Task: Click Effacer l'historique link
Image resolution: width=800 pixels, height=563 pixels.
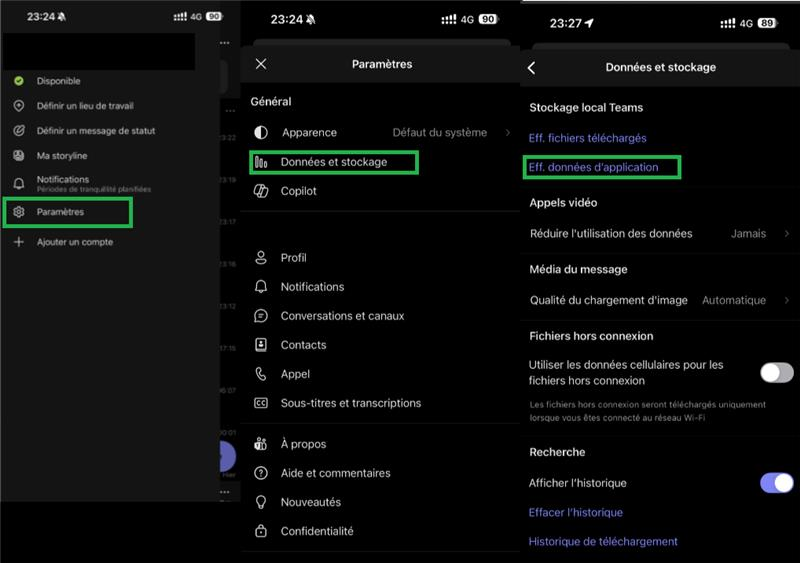Action: (x=576, y=512)
